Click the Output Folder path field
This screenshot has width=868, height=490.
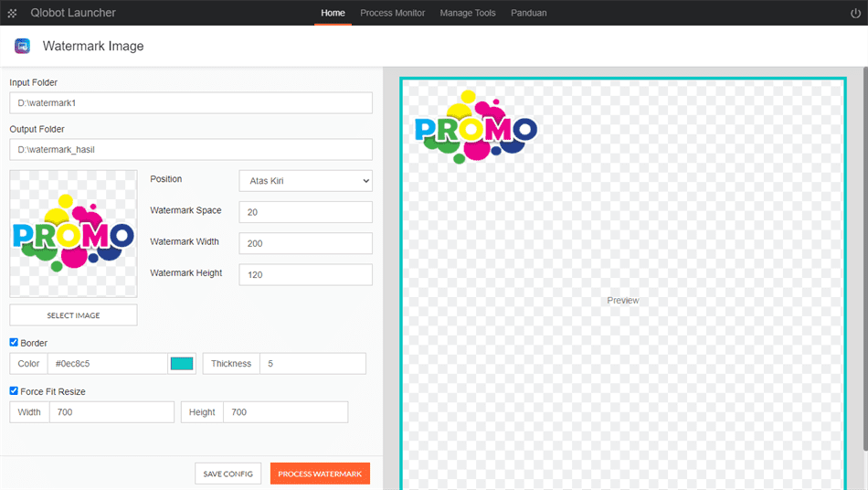click(x=191, y=149)
